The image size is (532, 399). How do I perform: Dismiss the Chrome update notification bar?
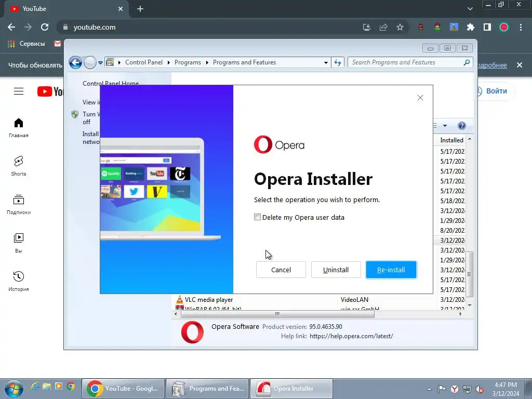[520, 65]
